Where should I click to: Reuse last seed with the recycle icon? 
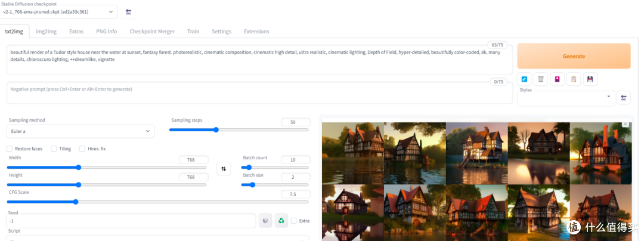[x=281, y=221]
